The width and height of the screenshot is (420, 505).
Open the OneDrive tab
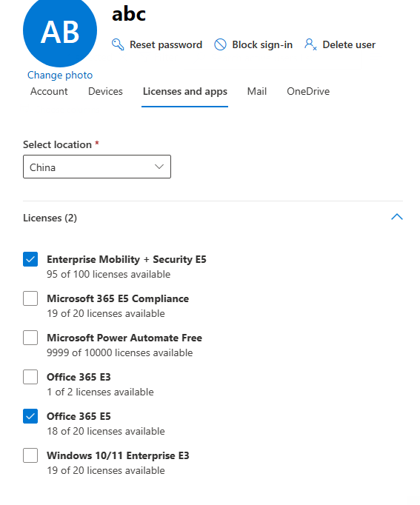point(308,92)
